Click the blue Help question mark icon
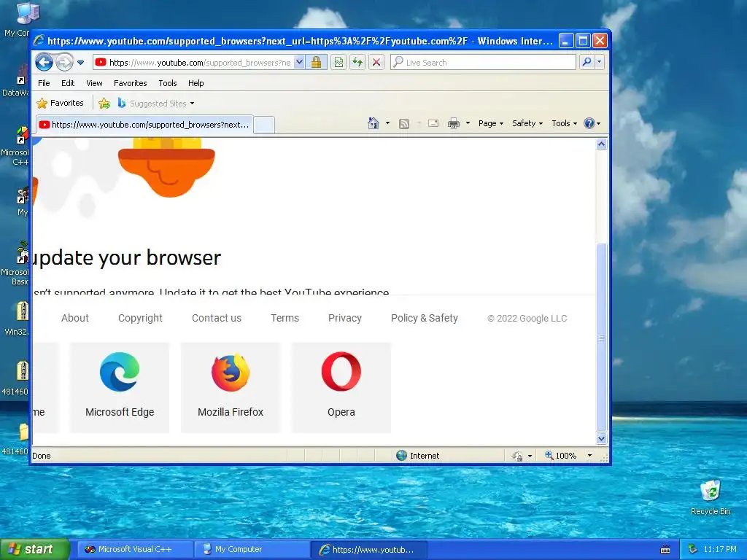747x560 pixels. (589, 123)
